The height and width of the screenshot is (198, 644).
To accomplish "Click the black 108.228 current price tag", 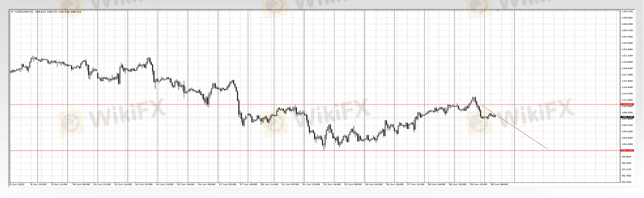I will [x=627, y=117].
